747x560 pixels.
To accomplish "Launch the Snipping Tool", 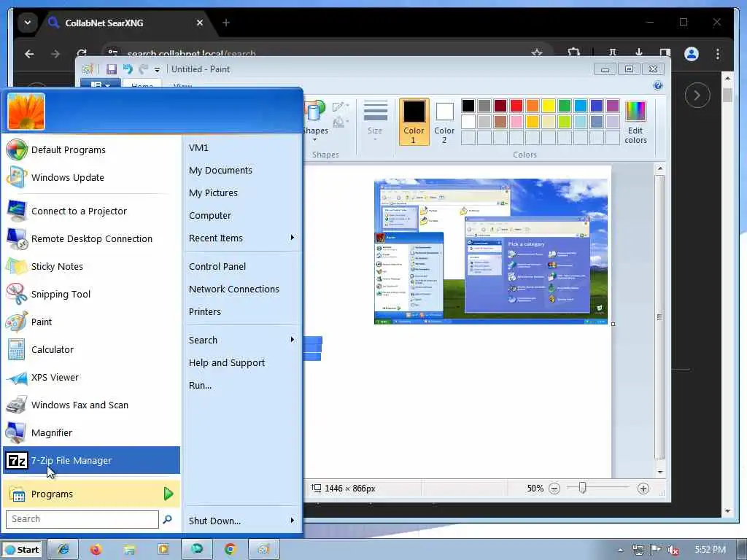I will (91, 294).
